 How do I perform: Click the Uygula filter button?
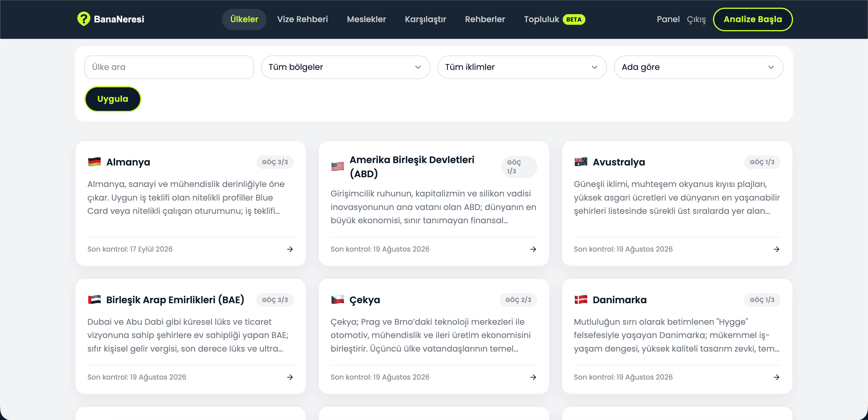[x=112, y=99]
